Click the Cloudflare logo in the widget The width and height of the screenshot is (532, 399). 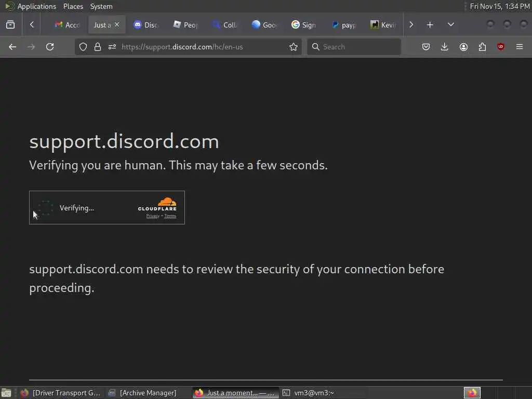pos(157,204)
